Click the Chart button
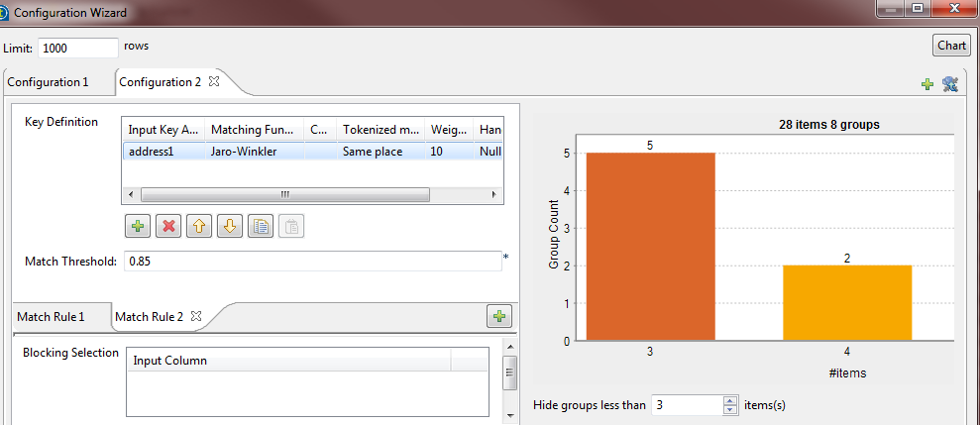 (x=951, y=46)
